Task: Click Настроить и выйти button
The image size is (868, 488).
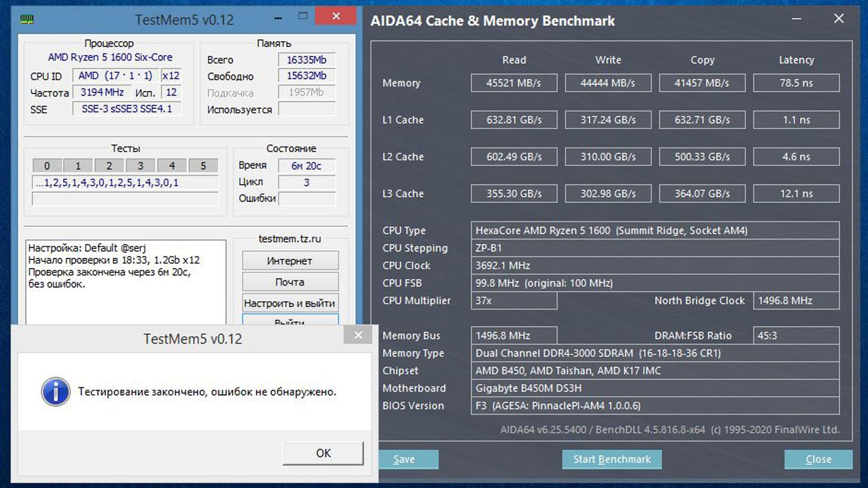Action: (290, 303)
